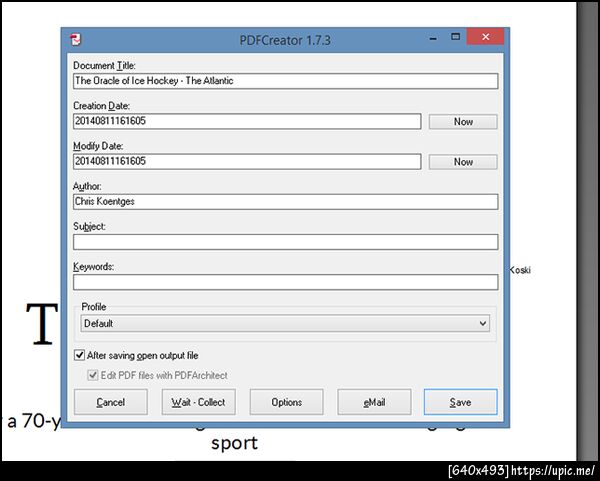Open the Options button
This screenshot has height=481, width=600.
(287, 402)
